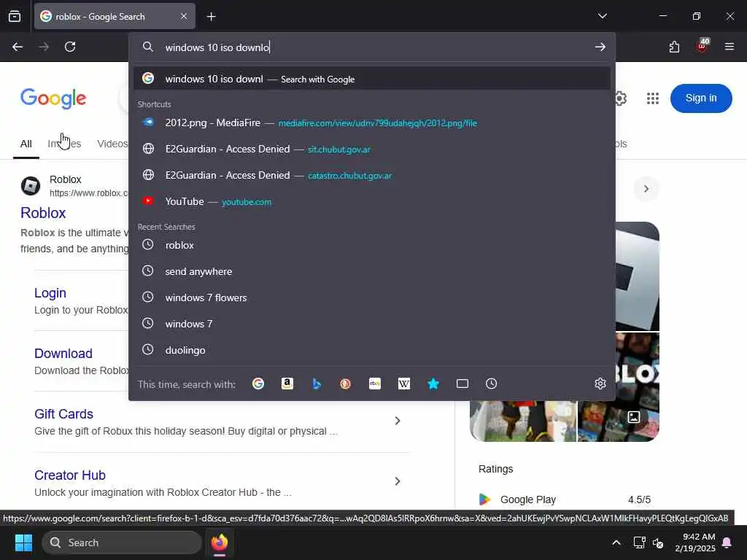Select recent search 'windows 7 flowers'
Screen dimensions: 747x560
pos(371,297)
